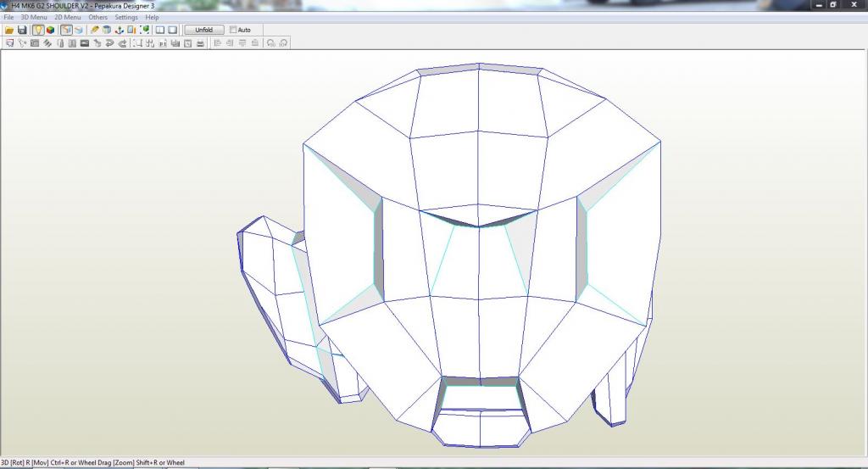Click the diagonal stripes flap icon
868x469 pixels.
point(47,43)
